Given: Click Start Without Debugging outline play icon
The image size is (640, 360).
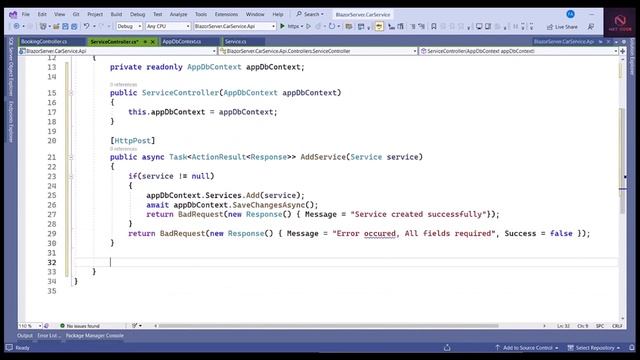Looking at the screenshot, I should (309, 26).
